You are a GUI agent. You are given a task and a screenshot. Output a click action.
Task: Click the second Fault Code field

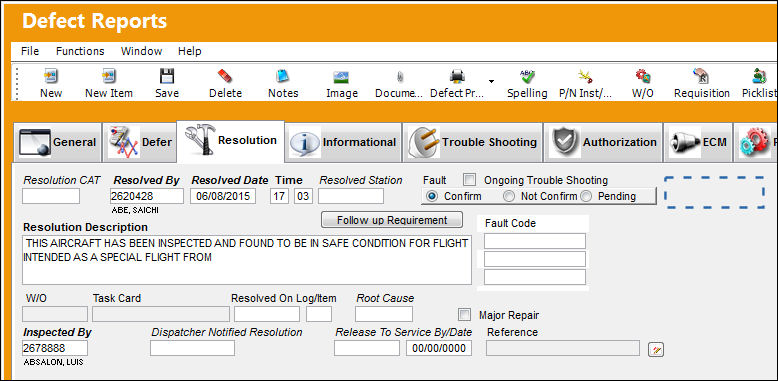(x=535, y=259)
